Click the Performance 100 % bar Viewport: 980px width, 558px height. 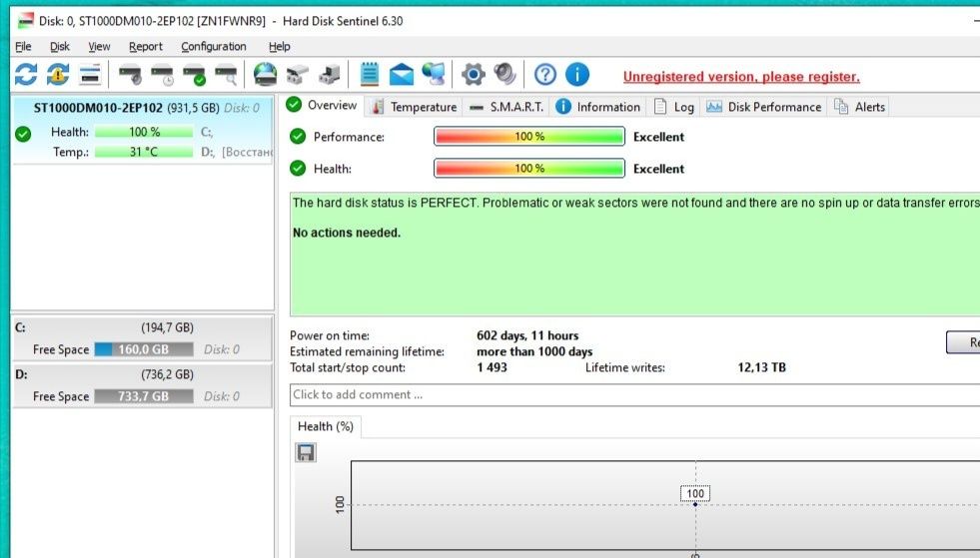pyautogui.click(x=529, y=136)
